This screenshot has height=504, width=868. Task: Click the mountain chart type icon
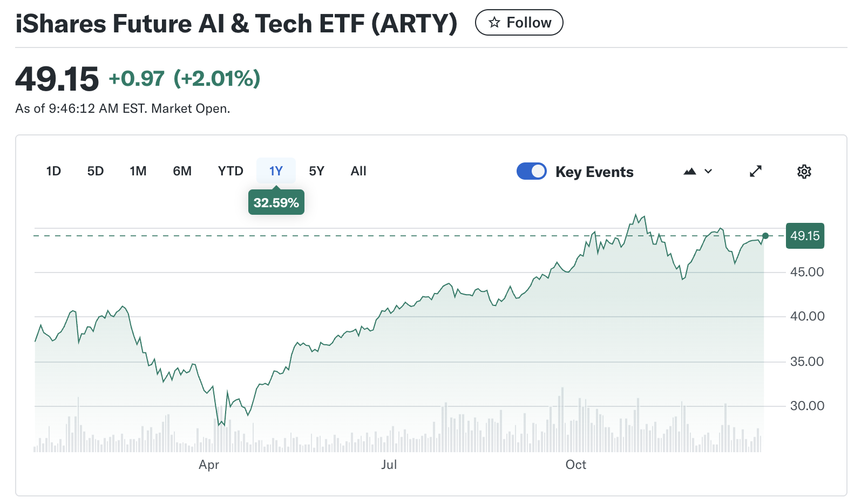click(690, 172)
